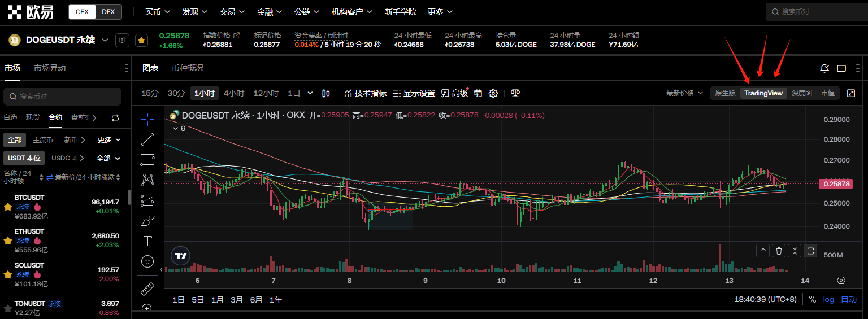
Task: Open price alert bell icon
Action: 824,68
